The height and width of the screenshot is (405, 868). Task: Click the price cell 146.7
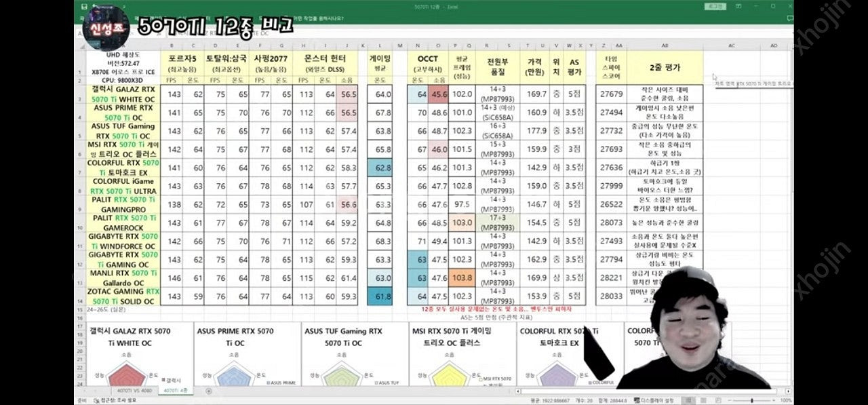534,204
